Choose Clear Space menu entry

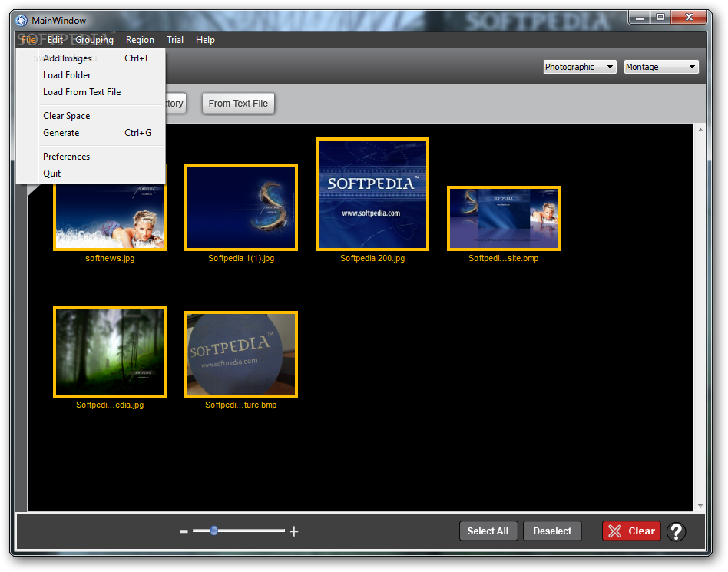[91, 116]
